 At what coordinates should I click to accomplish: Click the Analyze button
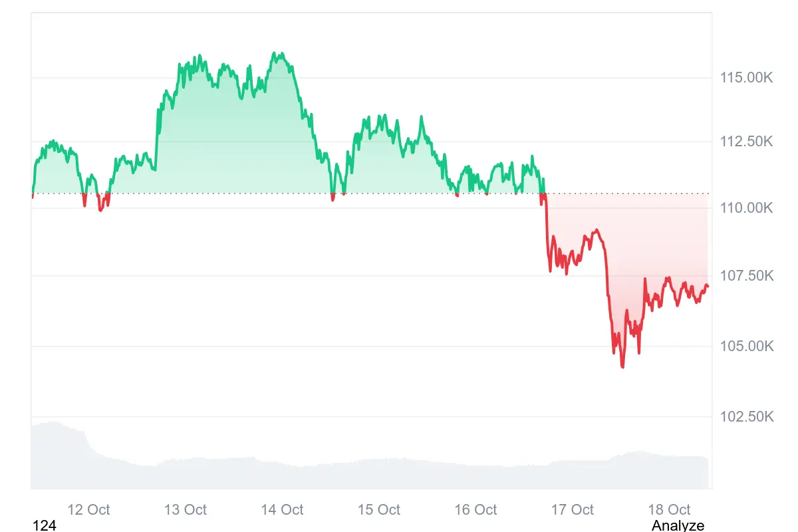[x=678, y=525]
